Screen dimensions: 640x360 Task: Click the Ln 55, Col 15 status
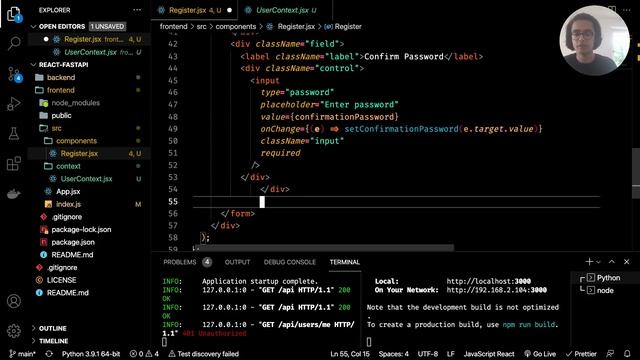pyautogui.click(x=350, y=354)
